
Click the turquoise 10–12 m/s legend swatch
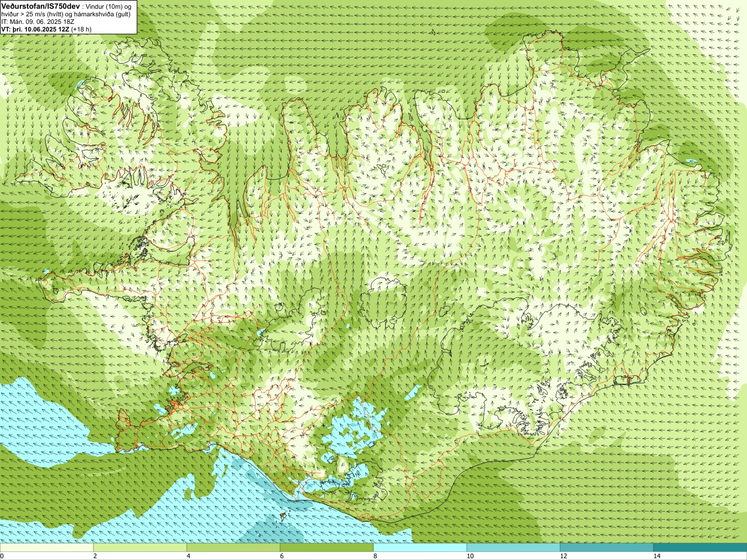514,548
